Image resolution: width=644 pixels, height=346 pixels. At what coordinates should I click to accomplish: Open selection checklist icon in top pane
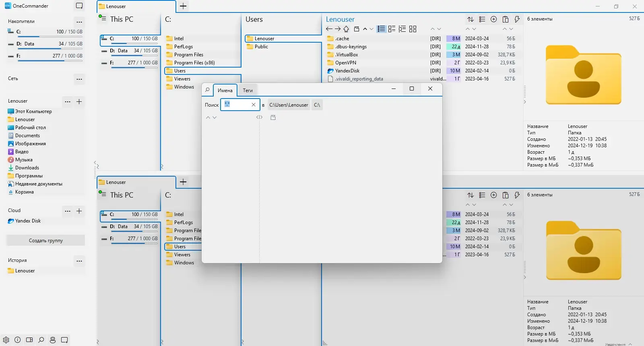(482, 19)
